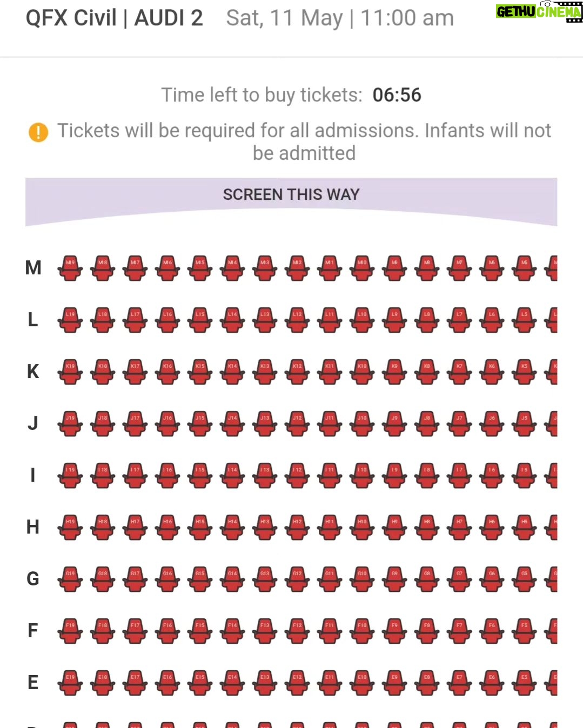Click the Gethu Cinema logo
Screen dimensions: 583x728
(539, 11)
